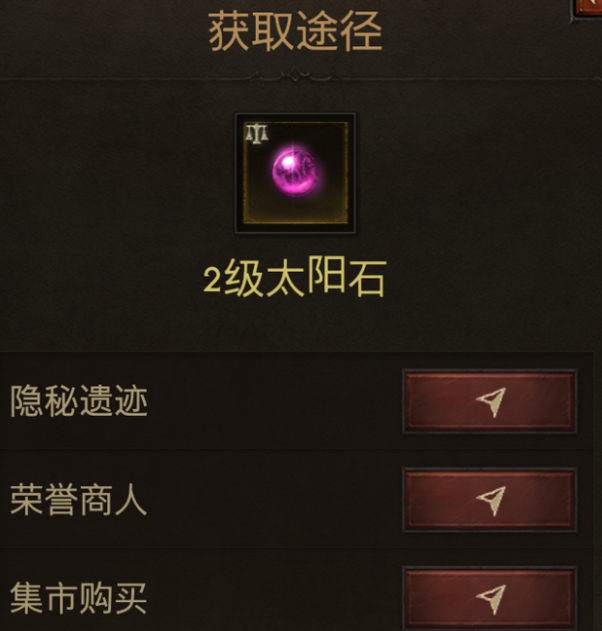602x631 pixels.
Task: Click the 获取途径 panel title
Action: coord(295,31)
